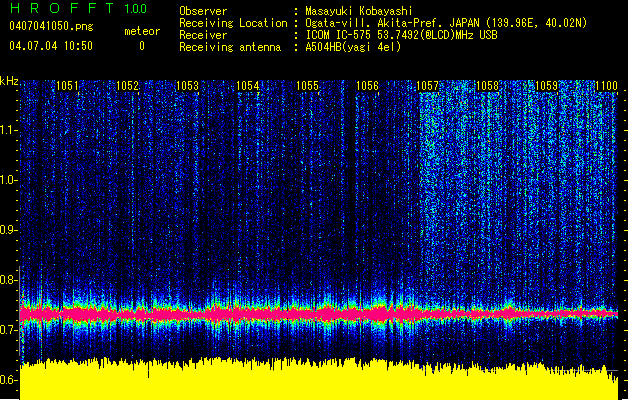Click the 1055 time tick label
This screenshot has width=629, height=400.
click(x=307, y=87)
